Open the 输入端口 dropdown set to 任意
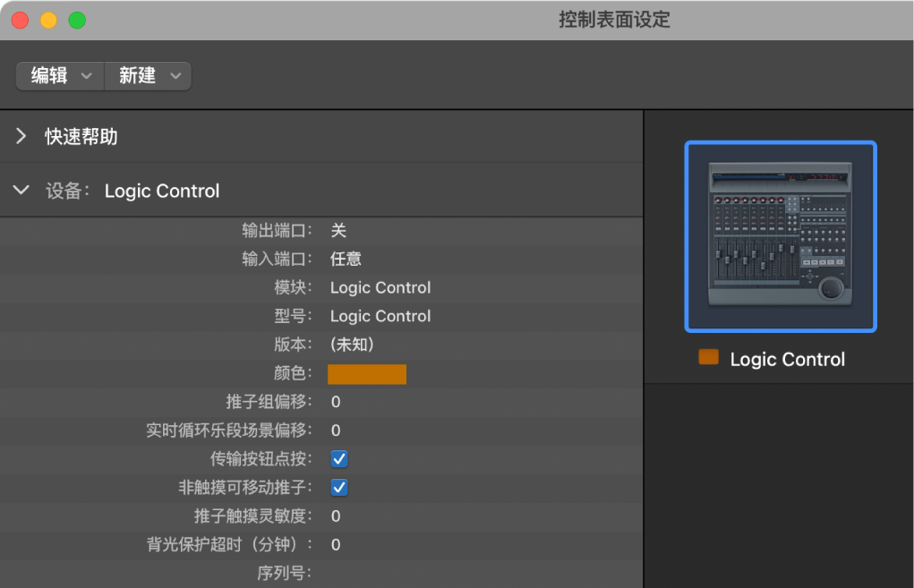This screenshot has height=588, width=914. click(347, 258)
